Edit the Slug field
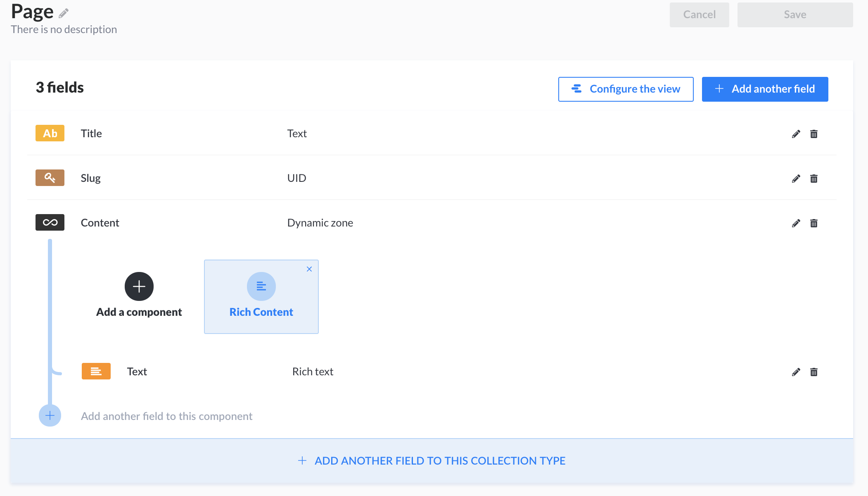Screen dimensions: 868x496 (x=796, y=179)
